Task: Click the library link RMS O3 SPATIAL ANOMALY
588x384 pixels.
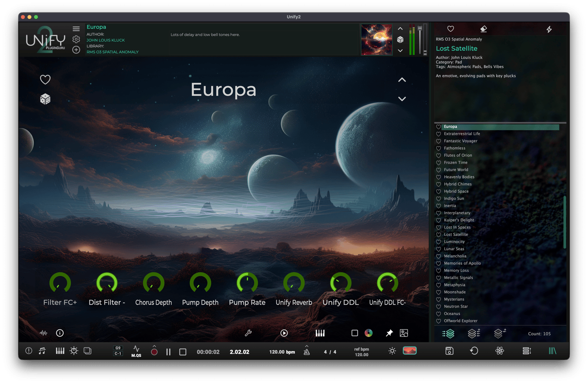Action: 113,52
